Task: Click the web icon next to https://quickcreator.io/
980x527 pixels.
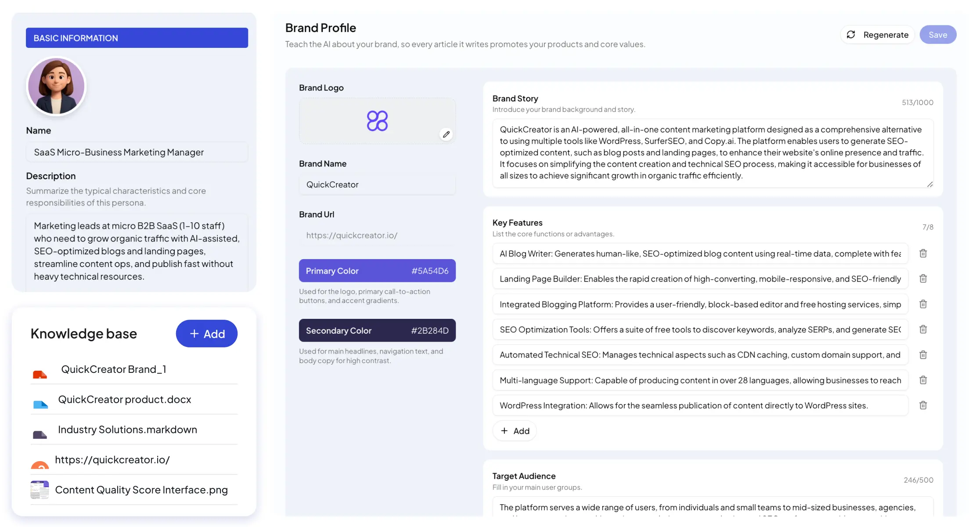Action: point(40,465)
